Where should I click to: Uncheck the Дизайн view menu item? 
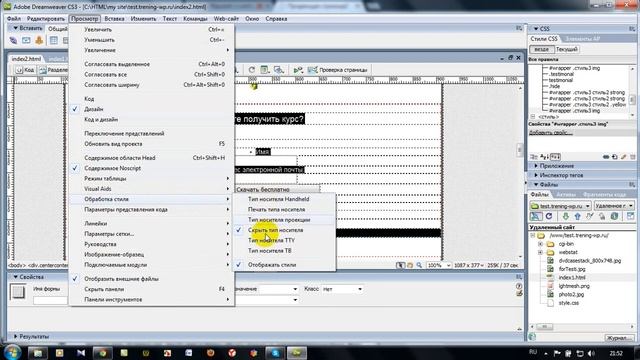tap(152, 109)
